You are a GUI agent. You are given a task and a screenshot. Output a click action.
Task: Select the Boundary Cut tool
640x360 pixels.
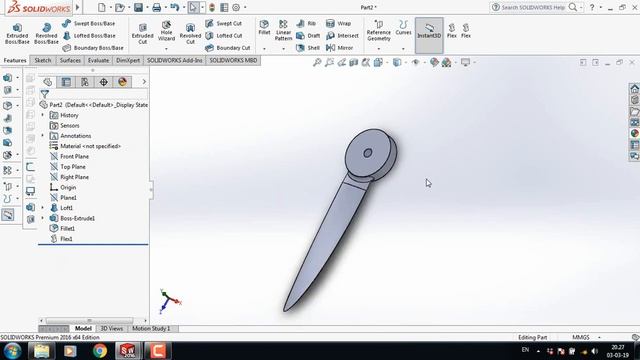(x=227, y=48)
